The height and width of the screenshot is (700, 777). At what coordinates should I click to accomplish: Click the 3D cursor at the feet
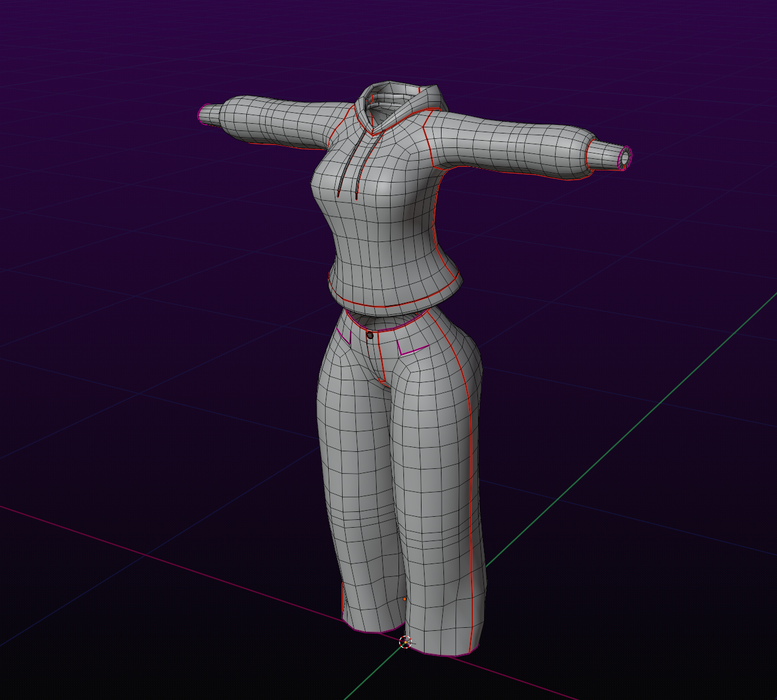406,642
